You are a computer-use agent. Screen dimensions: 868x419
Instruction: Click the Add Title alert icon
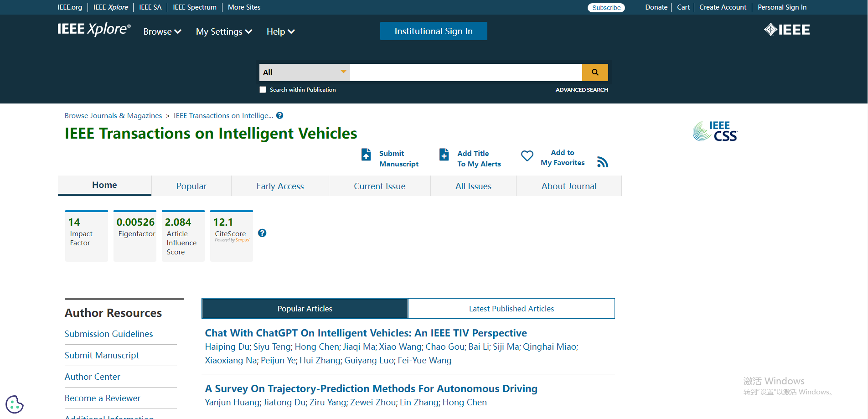tap(444, 155)
